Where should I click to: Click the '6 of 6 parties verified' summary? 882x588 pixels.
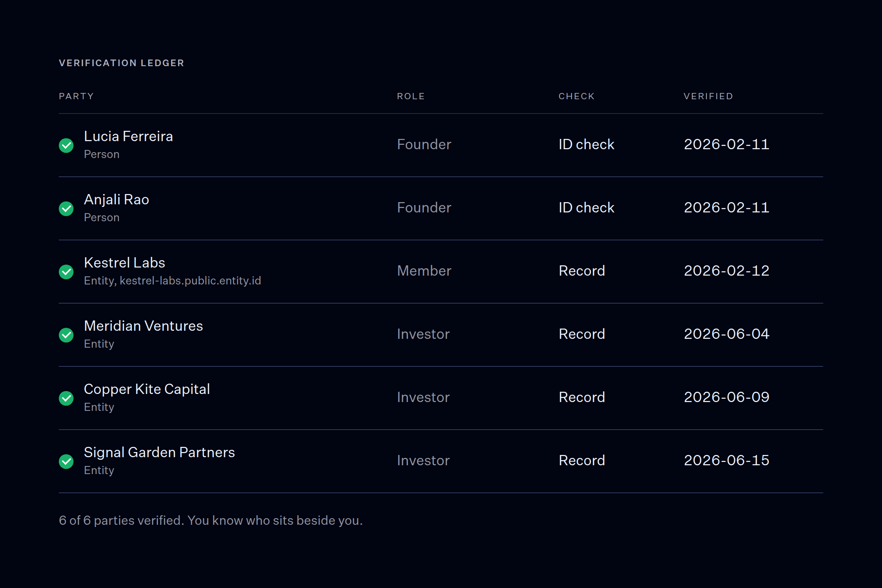point(122,520)
